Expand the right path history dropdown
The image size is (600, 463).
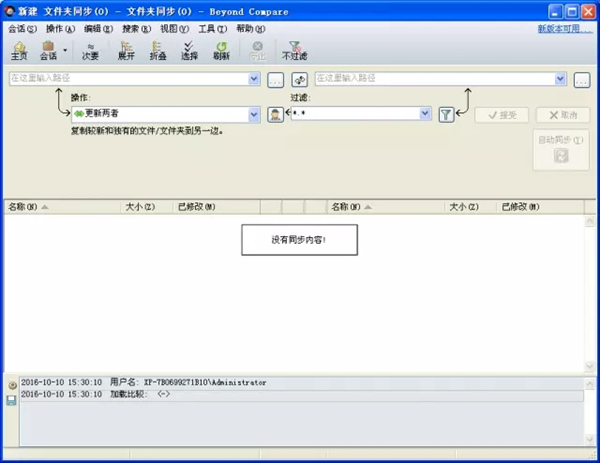[560, 79]
